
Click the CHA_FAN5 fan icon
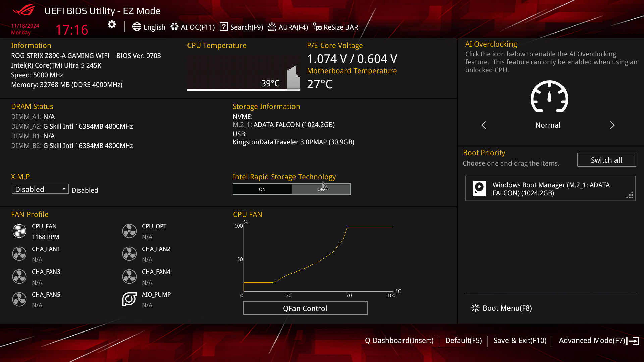coord(19,299)
